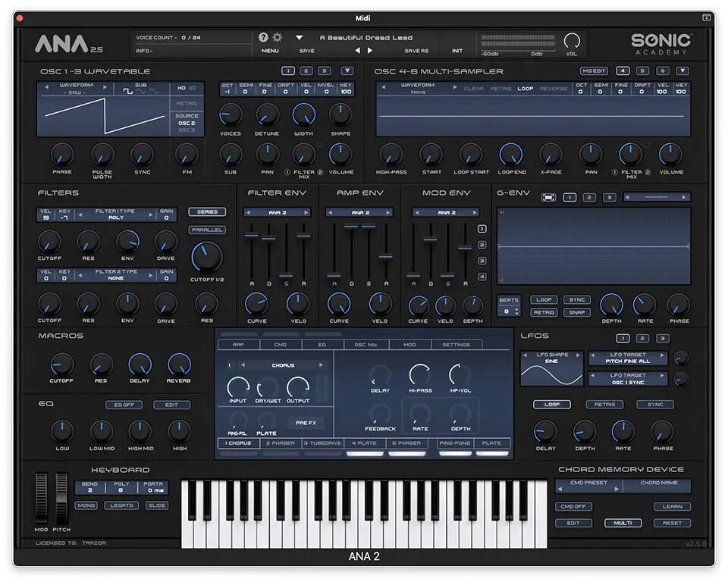
Task: Open the G-ENV preset selector
Action: tap(657, 197)
